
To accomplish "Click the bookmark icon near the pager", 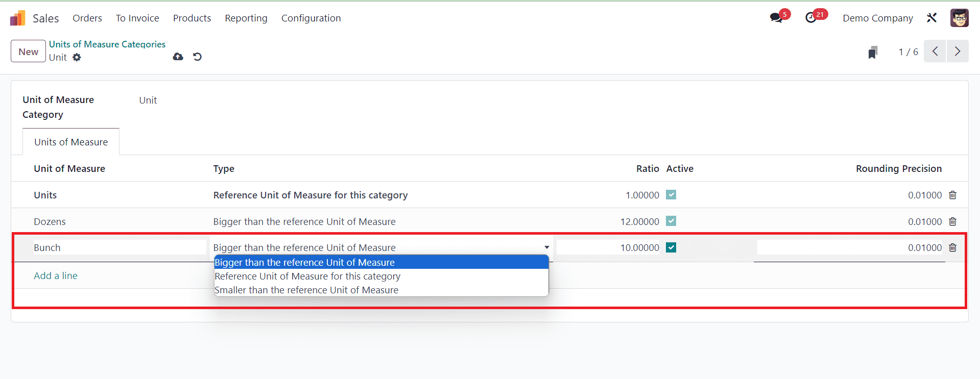I will [873, 52].
